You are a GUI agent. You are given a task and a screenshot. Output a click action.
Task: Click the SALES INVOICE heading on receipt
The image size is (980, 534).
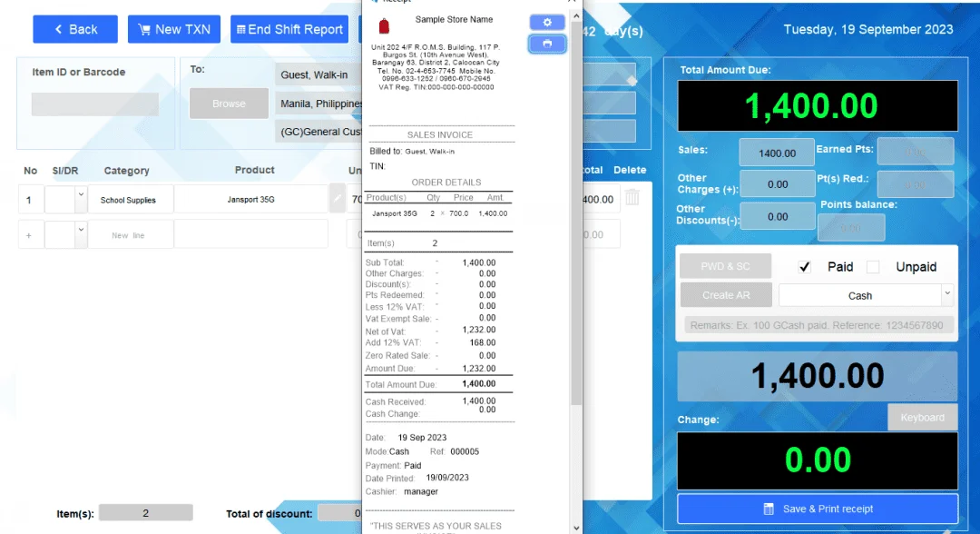coord(439,135)
